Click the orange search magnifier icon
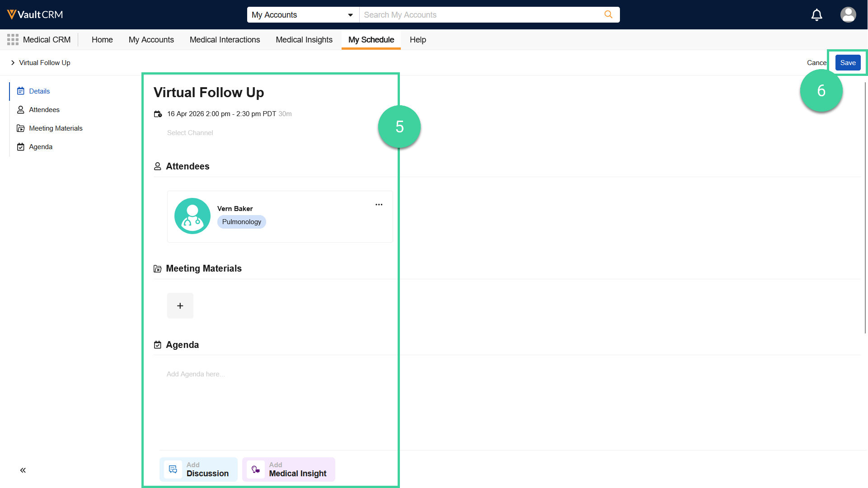Viewport: 868px width, 488px height. (x=608, y=14)
